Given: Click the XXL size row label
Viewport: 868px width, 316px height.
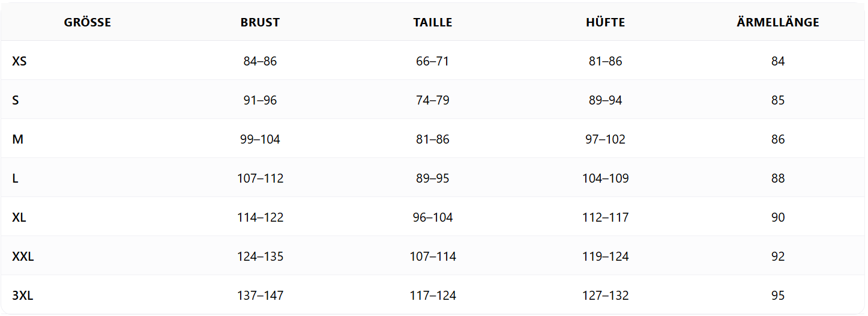Looking at the screenshot, I should click(x=23, y=257).
